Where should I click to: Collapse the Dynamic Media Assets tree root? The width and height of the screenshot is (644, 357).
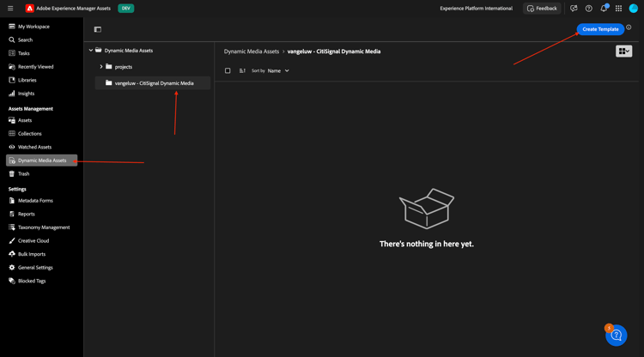click(x=91, y=50)
